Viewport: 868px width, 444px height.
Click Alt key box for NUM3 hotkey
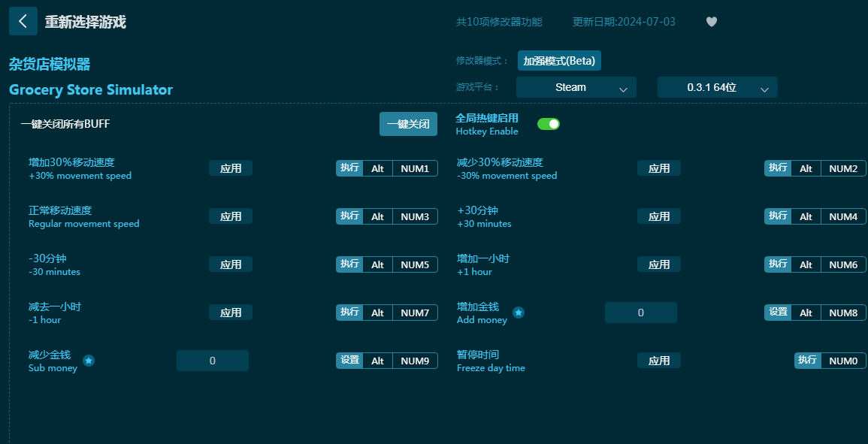(x=377, y=216)
